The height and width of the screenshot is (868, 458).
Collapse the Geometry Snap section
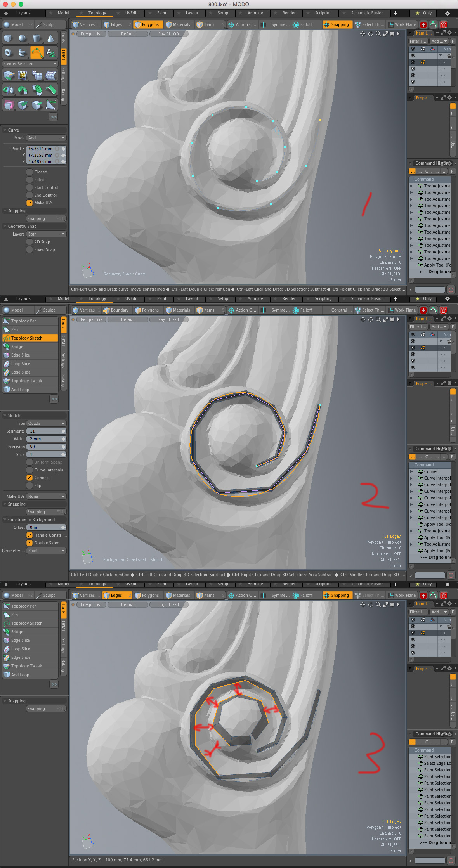34,226
